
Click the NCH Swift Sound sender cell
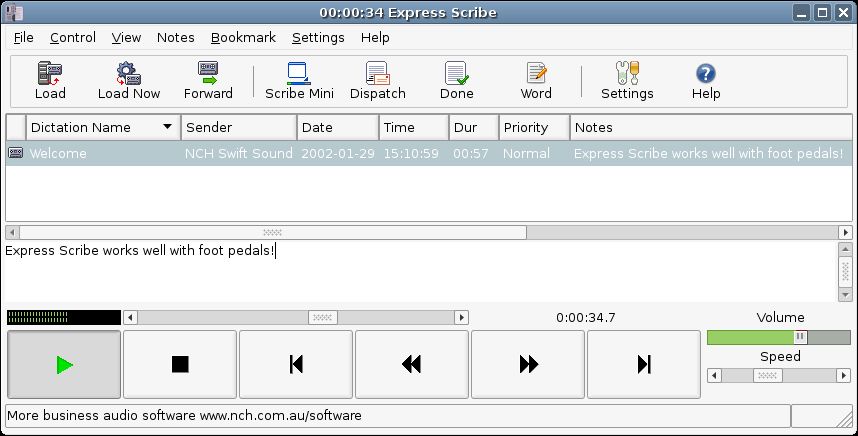pyautogui.click(x=239, y=153)
